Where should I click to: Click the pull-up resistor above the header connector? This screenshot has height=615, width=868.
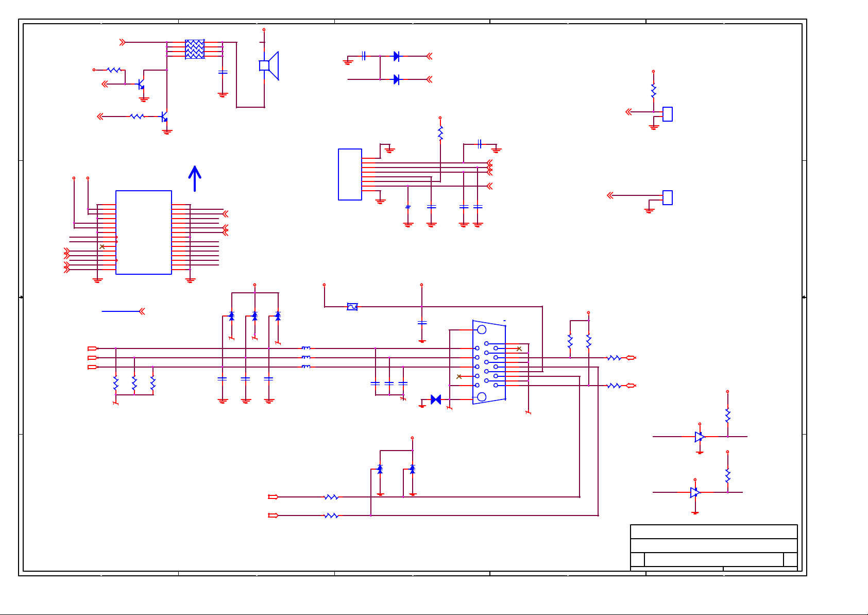(x=440, y=133)
